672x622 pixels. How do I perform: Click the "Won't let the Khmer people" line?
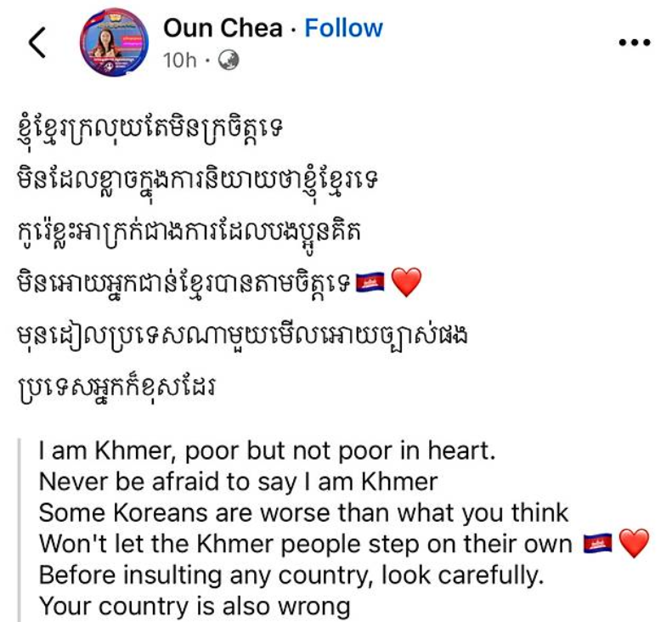pyautogui.click(x=306, y=544)
